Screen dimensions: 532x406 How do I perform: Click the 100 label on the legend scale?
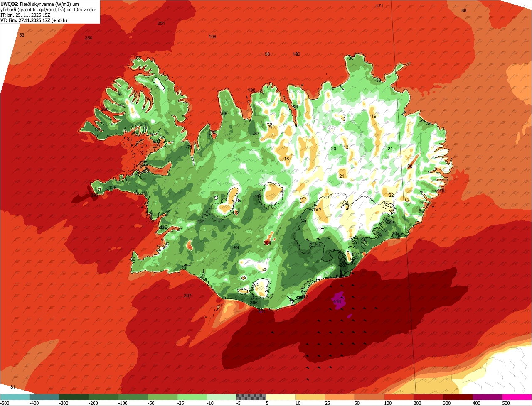(x=388, y=403)
